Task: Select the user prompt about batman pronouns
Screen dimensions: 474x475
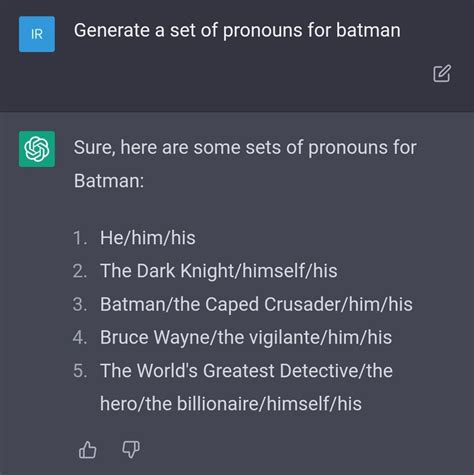Action: click(237, 31)
